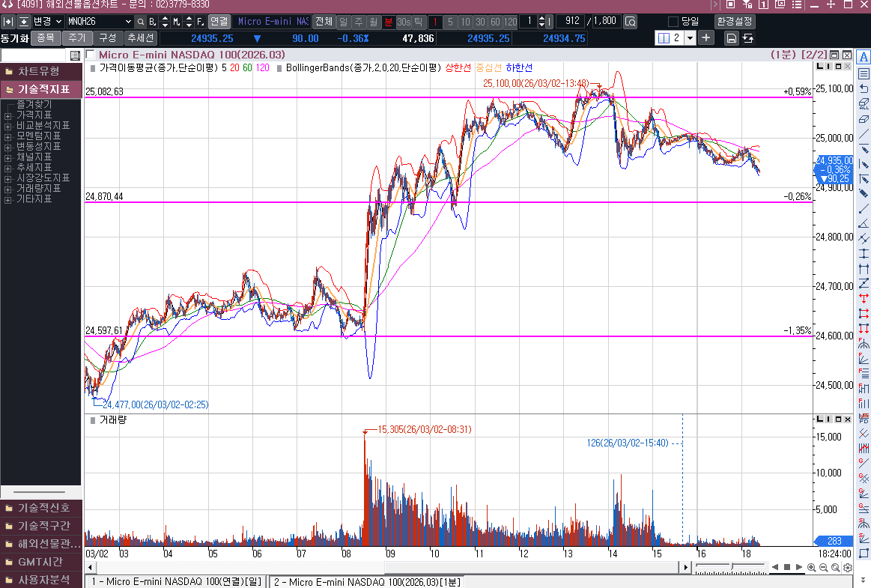Open the chart split count dropdown
Viewport: 871px width, 588px height.
pyautogui.click(x=690, y=37)
